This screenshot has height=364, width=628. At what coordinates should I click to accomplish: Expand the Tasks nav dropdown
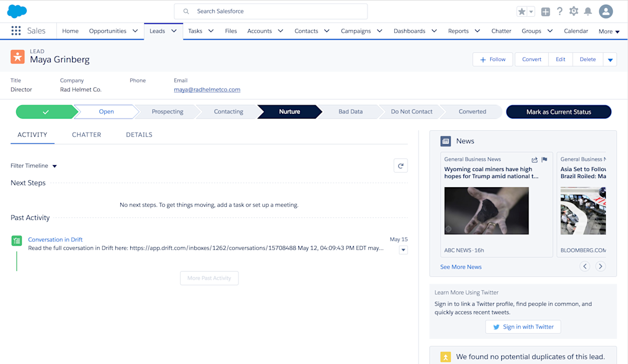210,31
